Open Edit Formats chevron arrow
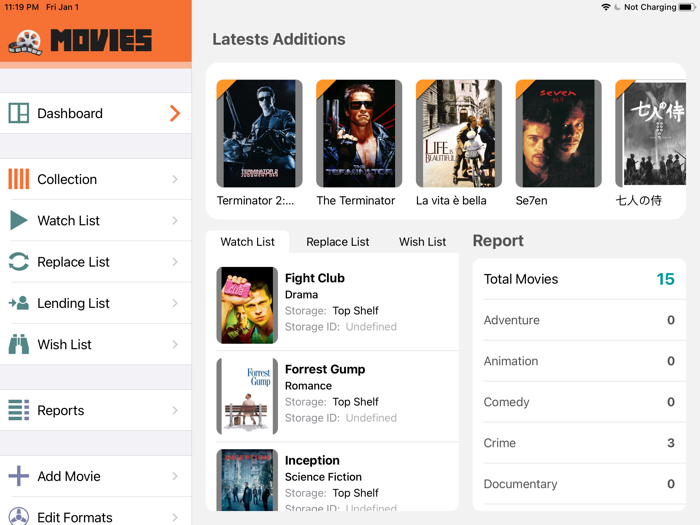This screenshot has width=700, height=525. coord(175,517)
